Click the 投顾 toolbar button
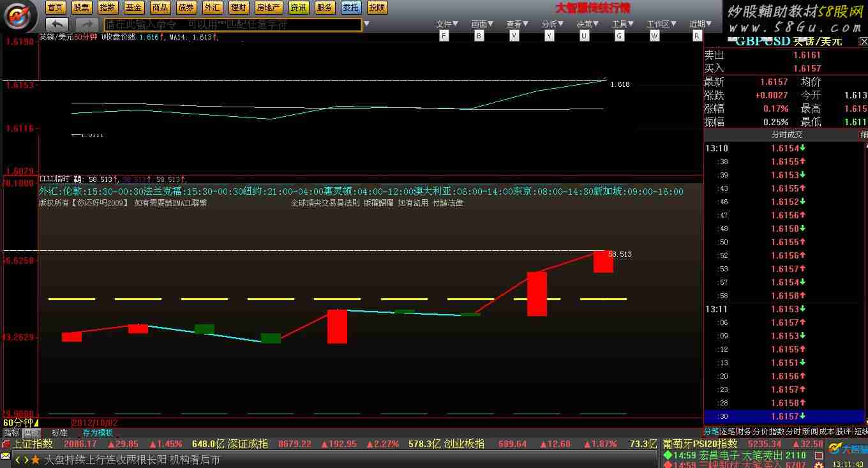The image size is (868, 468). pos(377,8)
